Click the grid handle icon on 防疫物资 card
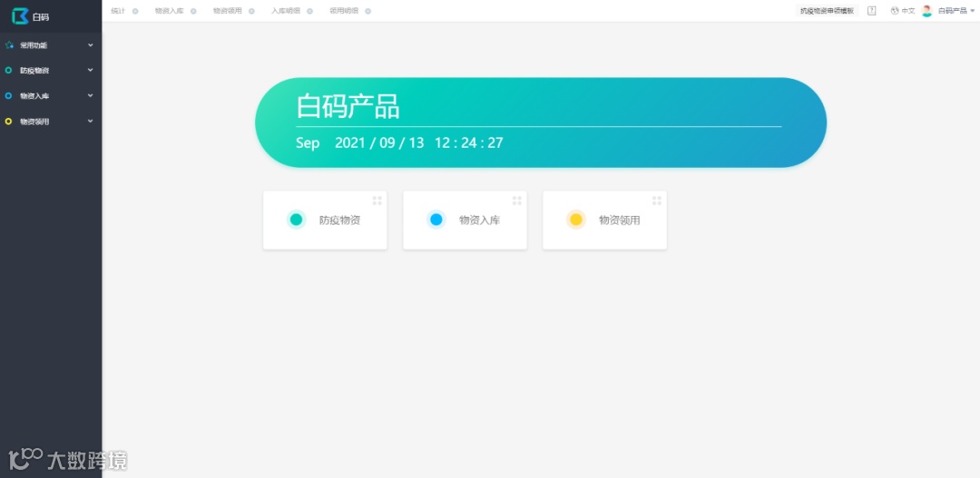Image resolution: width=980 pixels, height=478 pixels. pyautogui.click(x=377, y=200)
